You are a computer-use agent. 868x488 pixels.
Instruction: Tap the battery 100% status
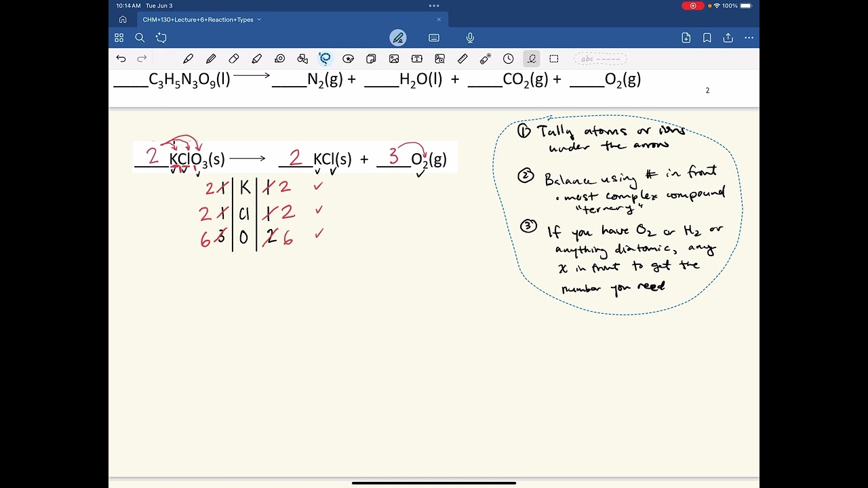[x=738, y=5]
